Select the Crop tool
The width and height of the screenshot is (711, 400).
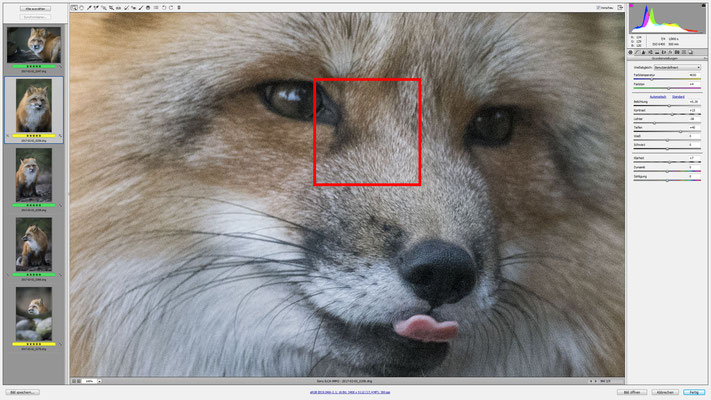111,8
